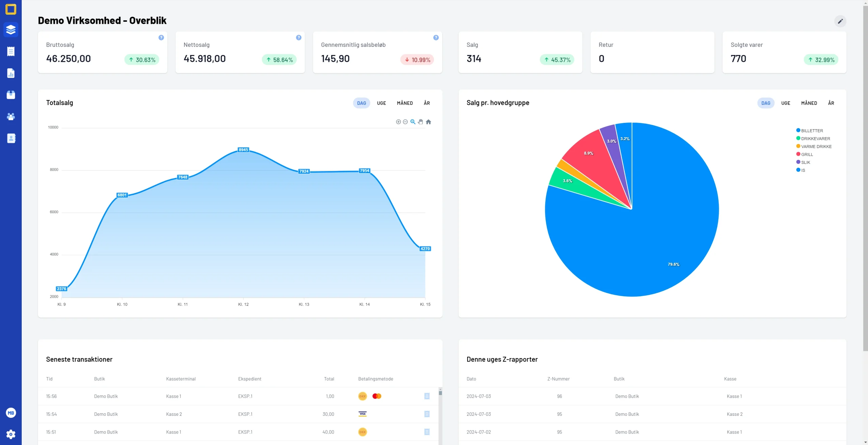Open the users group sidebar icon
Viewport: 868px width, 445px height.
[11, 116]
